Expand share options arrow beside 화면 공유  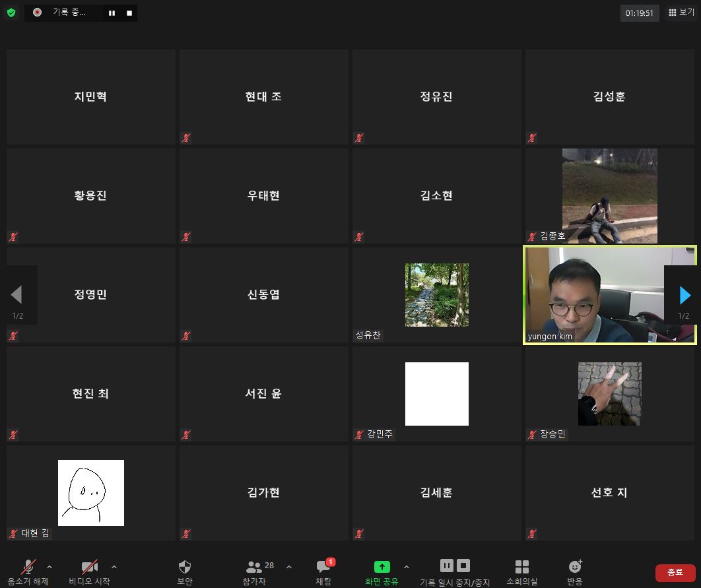coord(406,567)
